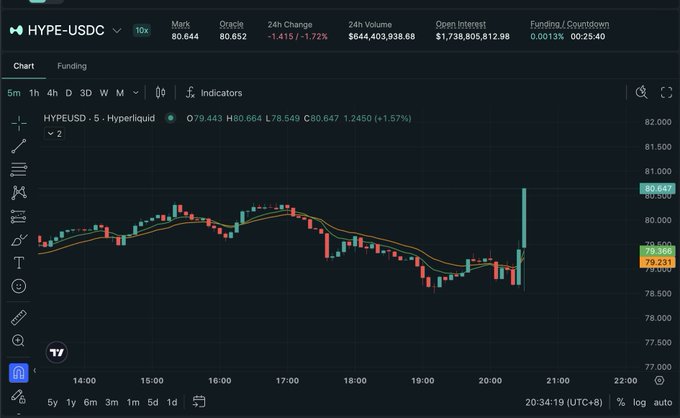
Task: Select the trend line drawing tool
Action: pos(19,147)
